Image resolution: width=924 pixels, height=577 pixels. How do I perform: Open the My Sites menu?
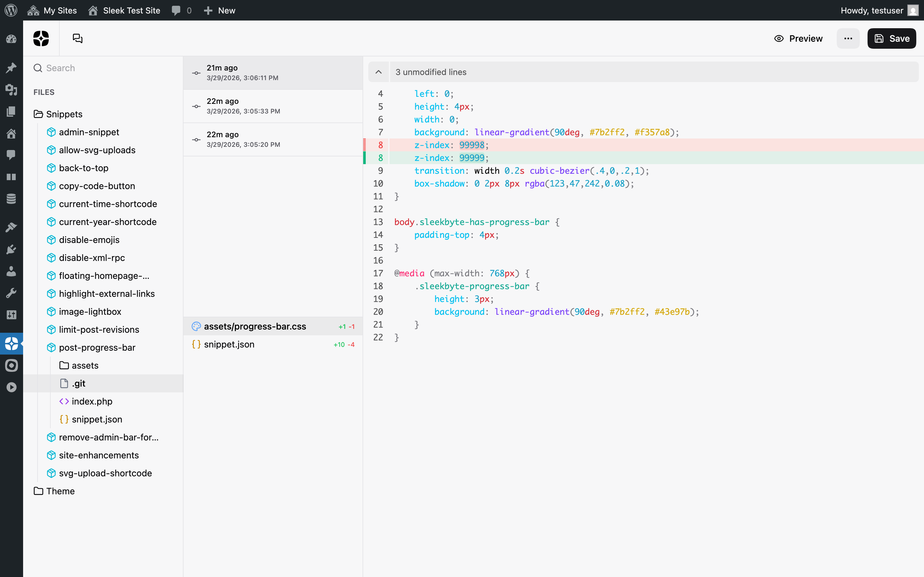click(52, 10)
